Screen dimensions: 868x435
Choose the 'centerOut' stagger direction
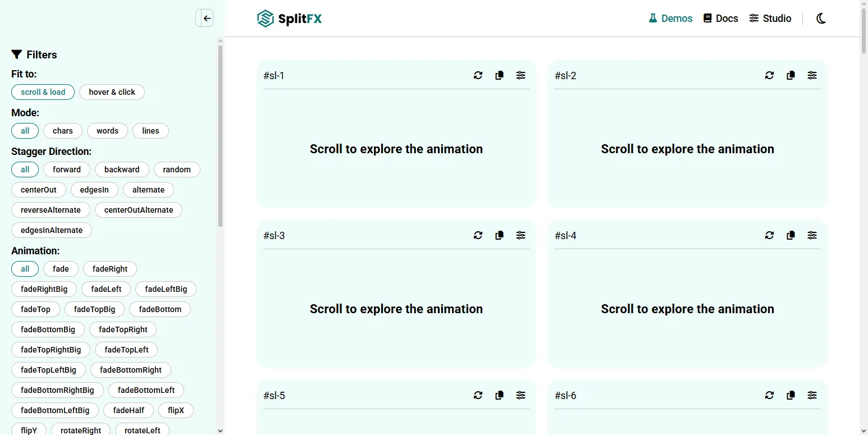coord(39,190)
